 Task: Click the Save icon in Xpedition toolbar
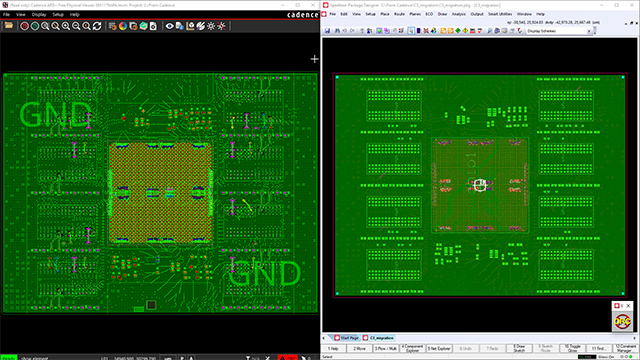[x=327, y=31]
